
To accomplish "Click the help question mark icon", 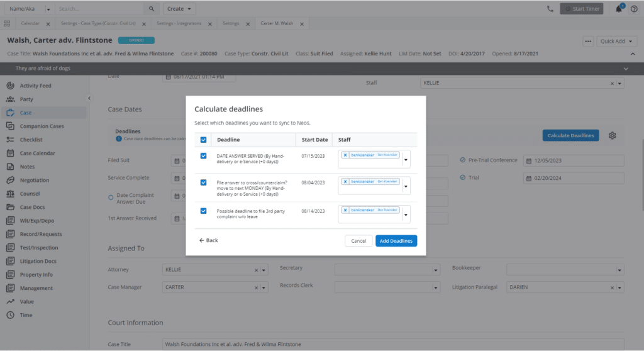I will [633, 9].
